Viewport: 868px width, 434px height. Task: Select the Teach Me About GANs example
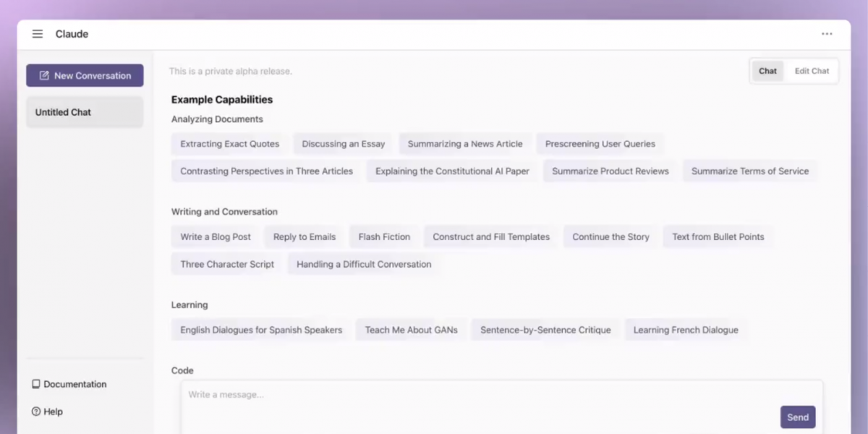coord(411,330)
